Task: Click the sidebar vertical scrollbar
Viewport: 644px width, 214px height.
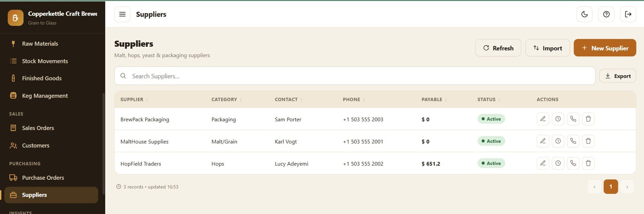Action: click(103, 143)
